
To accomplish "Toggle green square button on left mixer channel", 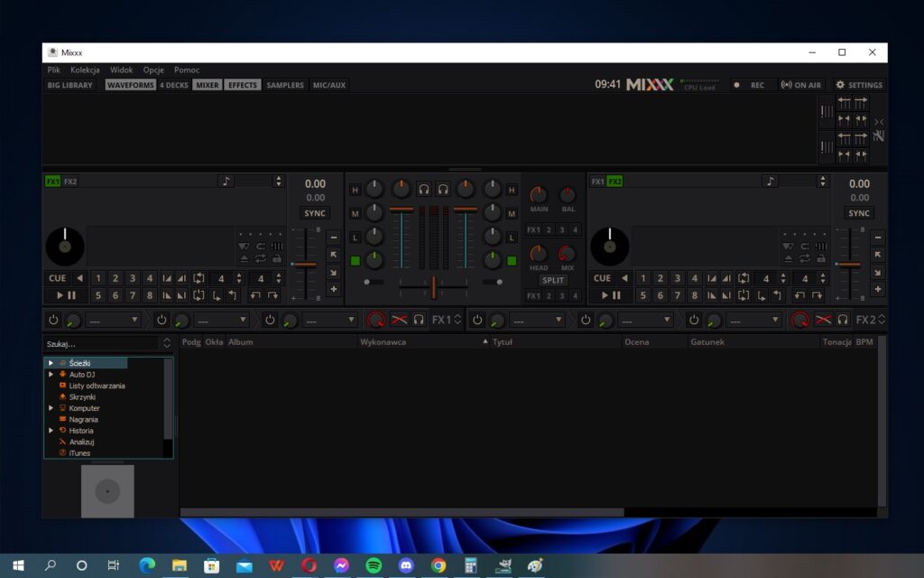I will [x=355, y=261].
